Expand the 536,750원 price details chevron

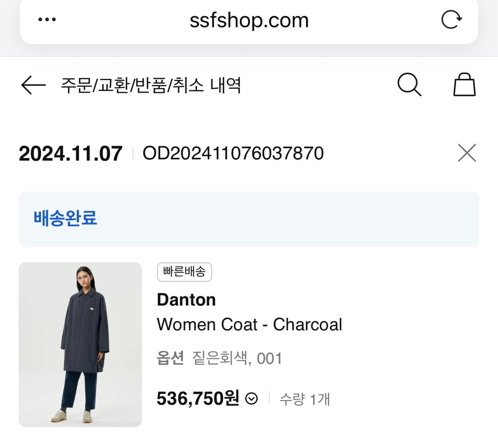tap(251, 399)
